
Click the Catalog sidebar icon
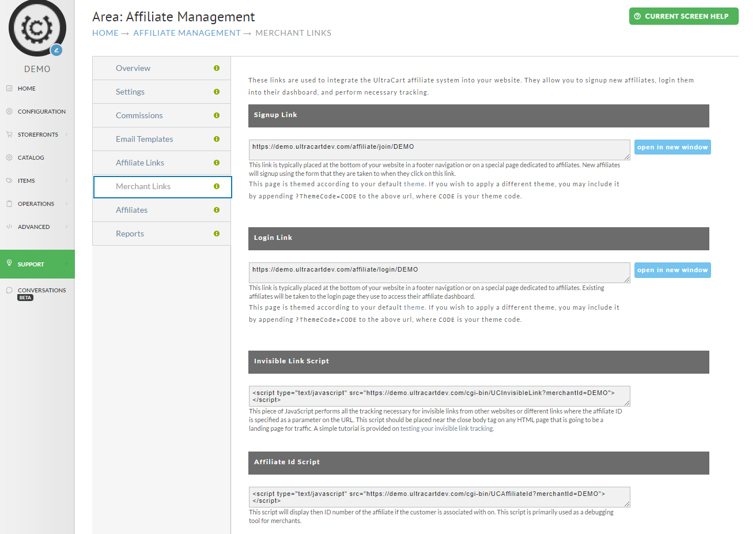click(x=9, y=157)
